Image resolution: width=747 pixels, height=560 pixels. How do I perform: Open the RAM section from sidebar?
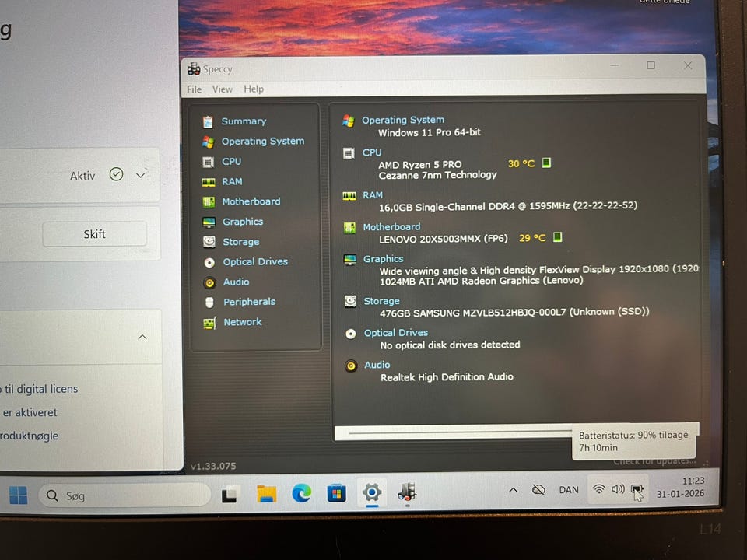pyautogui.click(x=232, y=181)
